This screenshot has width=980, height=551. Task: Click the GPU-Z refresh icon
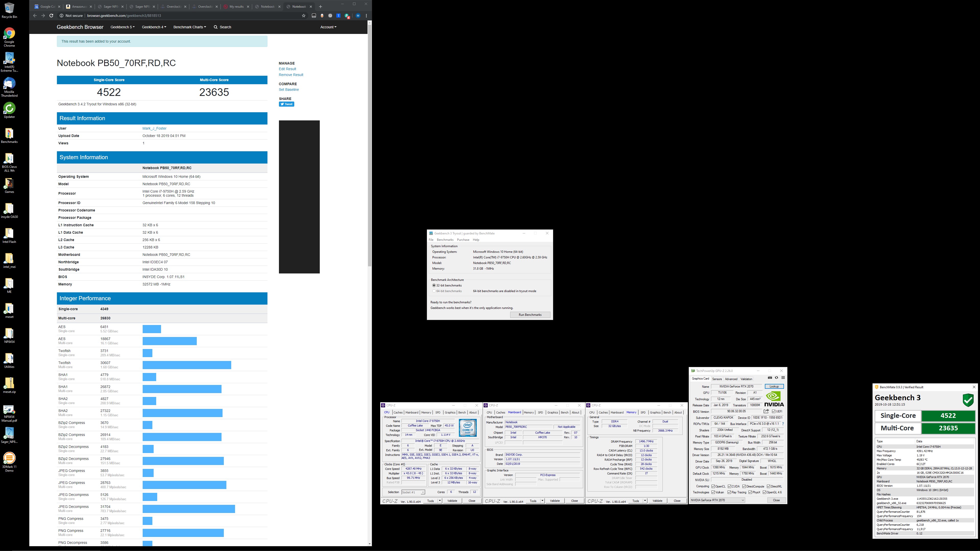[x=776, y=378]
